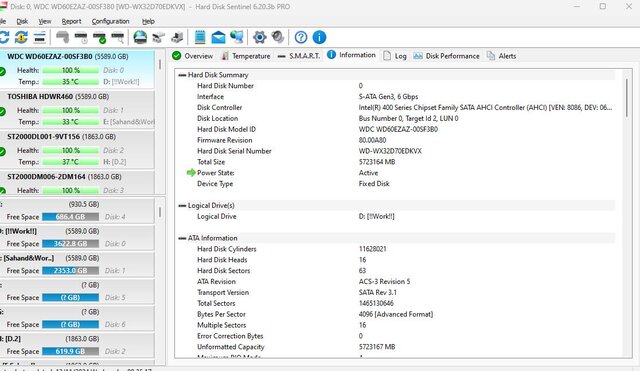640x371 pixels.
Task: Click the WDC disk 100 % health bar
Action: (x=71, y=70)
